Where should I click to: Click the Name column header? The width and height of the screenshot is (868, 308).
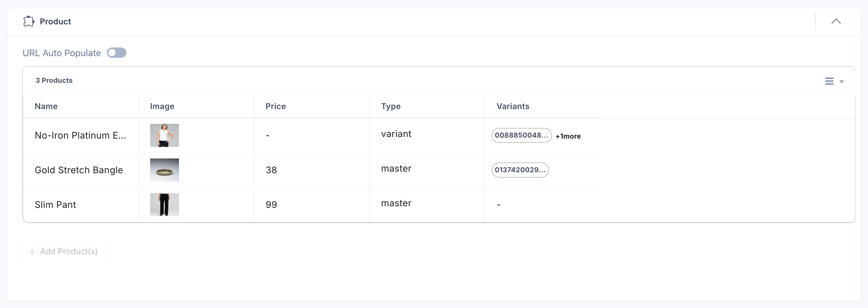tap(46, 106)
